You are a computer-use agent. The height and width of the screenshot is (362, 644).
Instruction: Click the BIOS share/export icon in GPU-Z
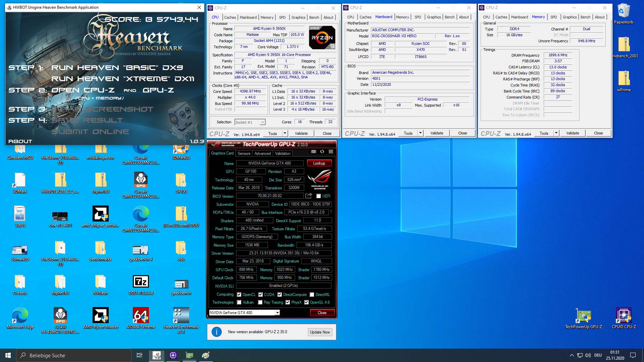[309, 196]
